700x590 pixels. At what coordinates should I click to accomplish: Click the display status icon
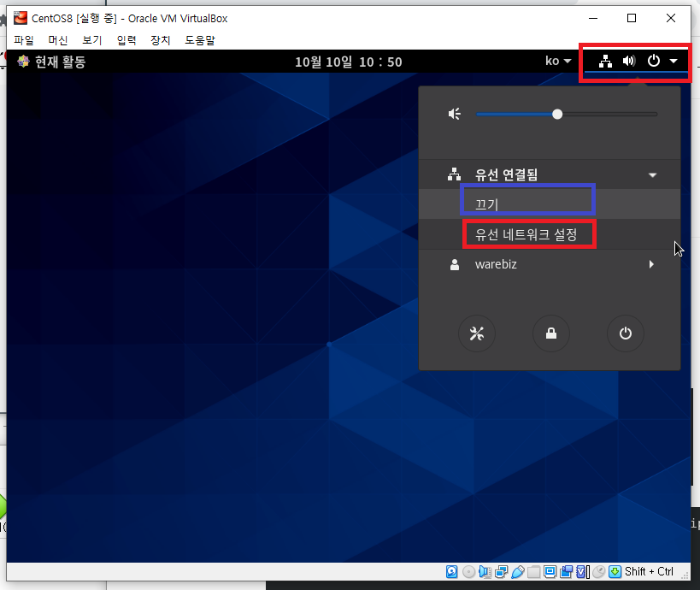coord(550,572)
